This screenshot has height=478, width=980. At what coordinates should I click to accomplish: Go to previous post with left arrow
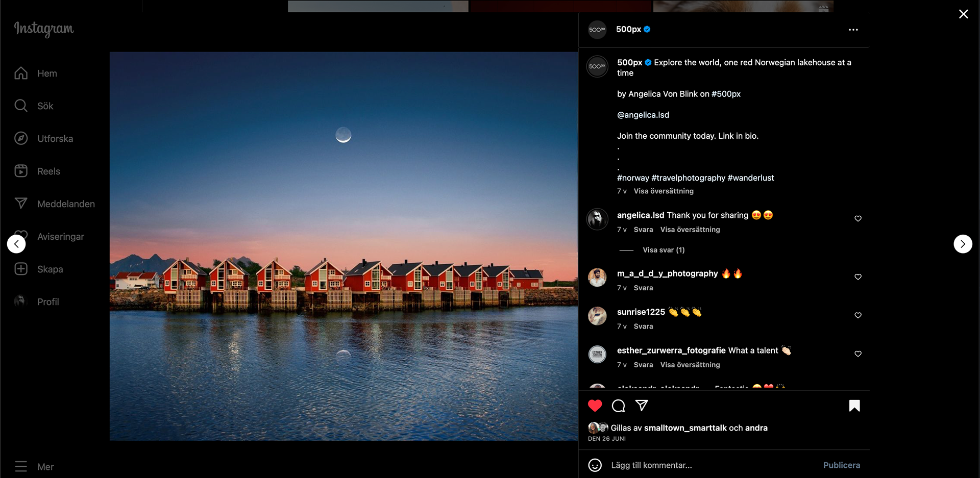(16, 244)
